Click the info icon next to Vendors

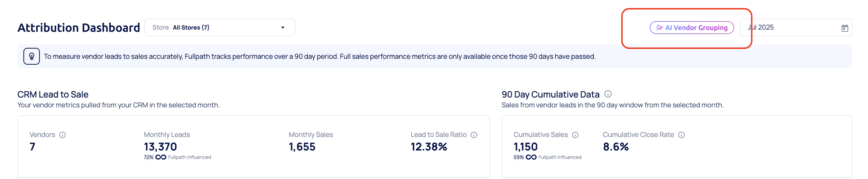point(63,135)
